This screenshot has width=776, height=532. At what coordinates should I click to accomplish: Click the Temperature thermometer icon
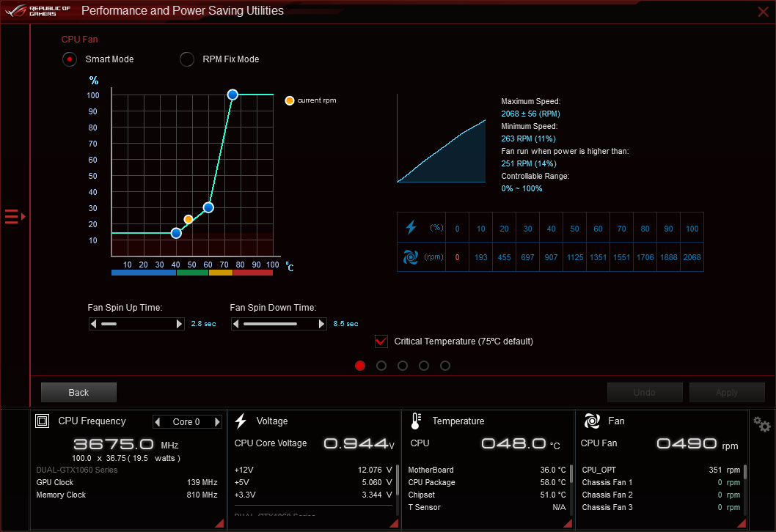pyautogui.click(x=415, y=421)
